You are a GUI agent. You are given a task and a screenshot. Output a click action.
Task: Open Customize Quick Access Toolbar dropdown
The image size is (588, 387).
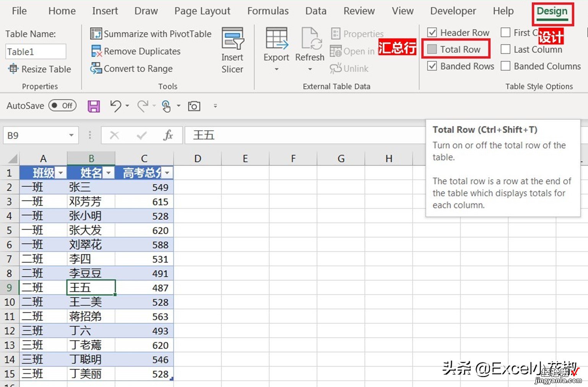pos(215,106)
